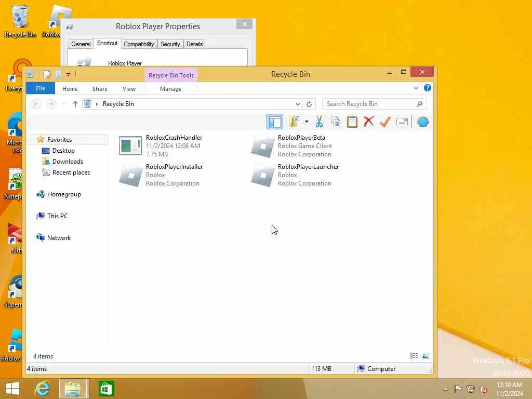
Task: Open the blue Help question mark
Action: click(x=428, y=88)
